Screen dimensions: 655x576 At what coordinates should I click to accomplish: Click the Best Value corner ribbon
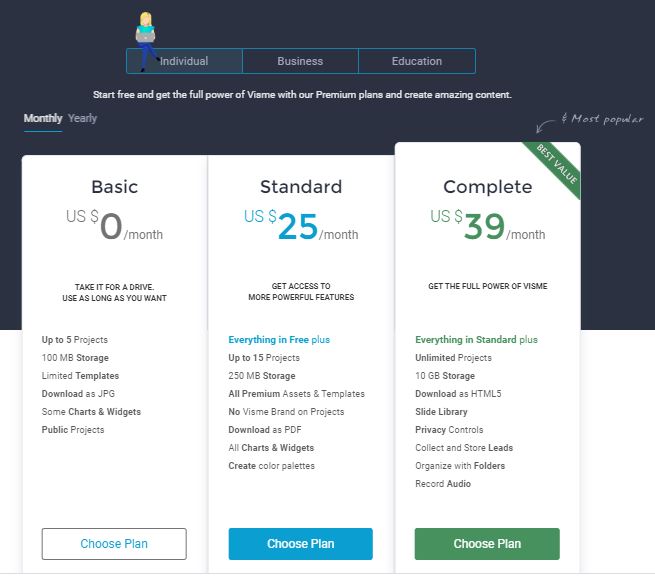[557, 164]
